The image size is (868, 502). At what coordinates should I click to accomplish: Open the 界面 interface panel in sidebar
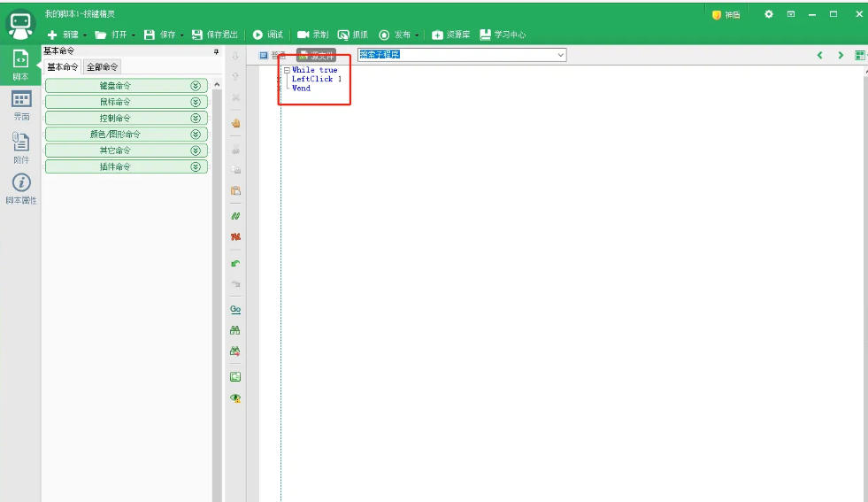click(21, 104)
